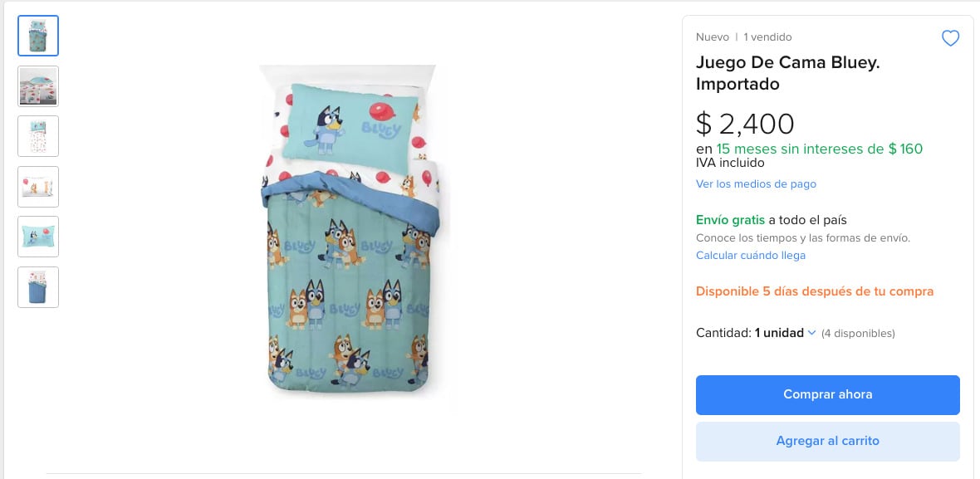980x479 pixels.
Task: Follow the Calcular cuándo llega link
Action: 751,256
